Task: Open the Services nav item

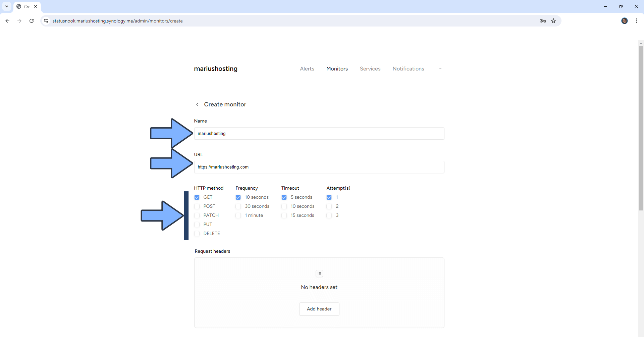Action: tap(370, 69)
